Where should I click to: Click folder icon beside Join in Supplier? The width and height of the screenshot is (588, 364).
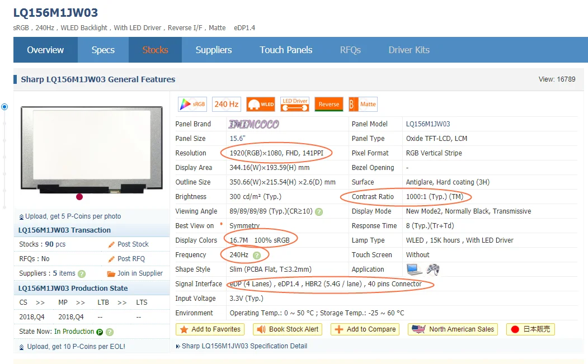point(111,273)
